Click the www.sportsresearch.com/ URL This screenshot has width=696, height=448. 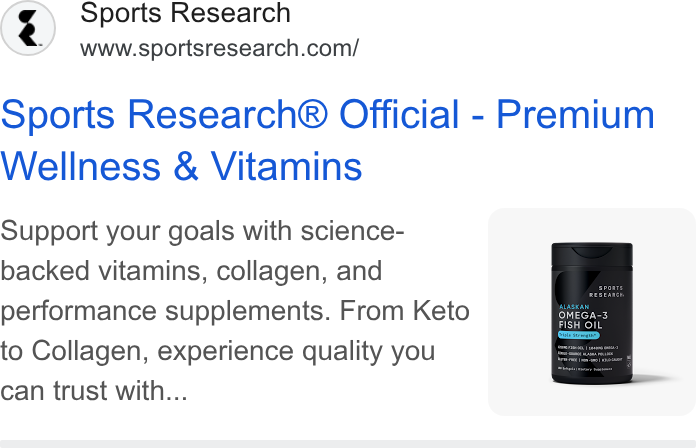[219, 48]
